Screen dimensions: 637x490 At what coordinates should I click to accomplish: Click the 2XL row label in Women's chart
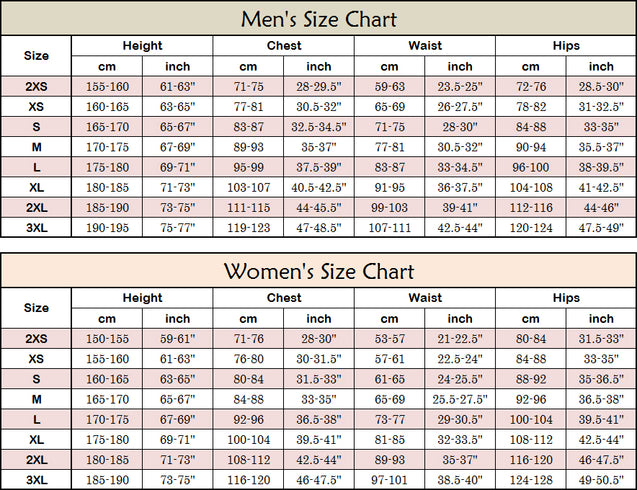(x=36, y=459)
